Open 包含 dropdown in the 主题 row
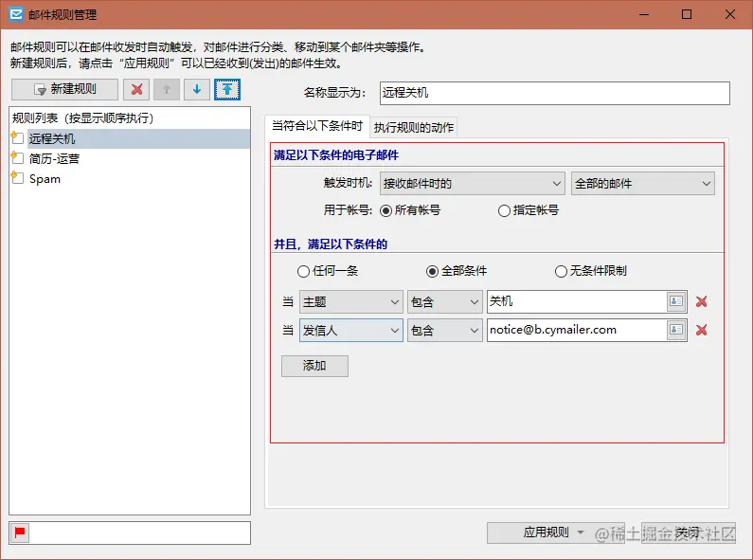Image resolution: width=753 pixels, height=560 pixels. (x=444, y=301)
